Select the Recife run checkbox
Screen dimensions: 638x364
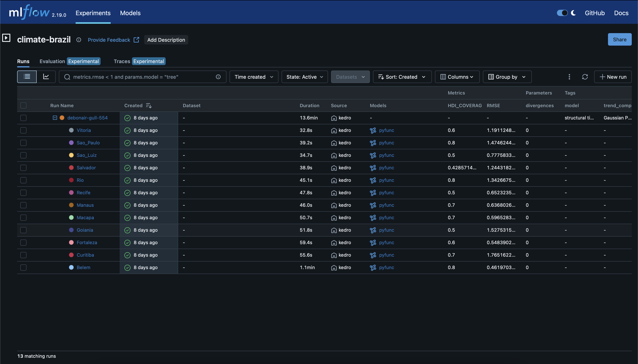point(24,193)
